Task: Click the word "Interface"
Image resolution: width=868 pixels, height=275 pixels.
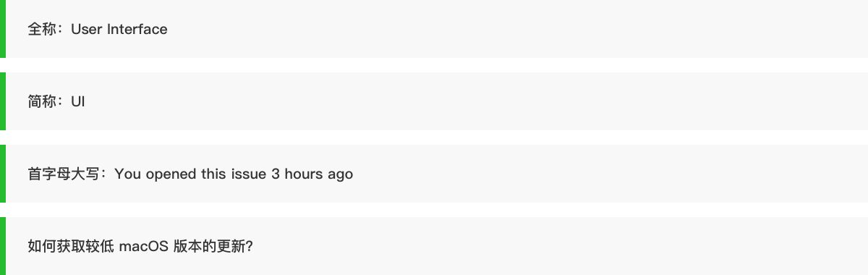Action: coord(137,29)
